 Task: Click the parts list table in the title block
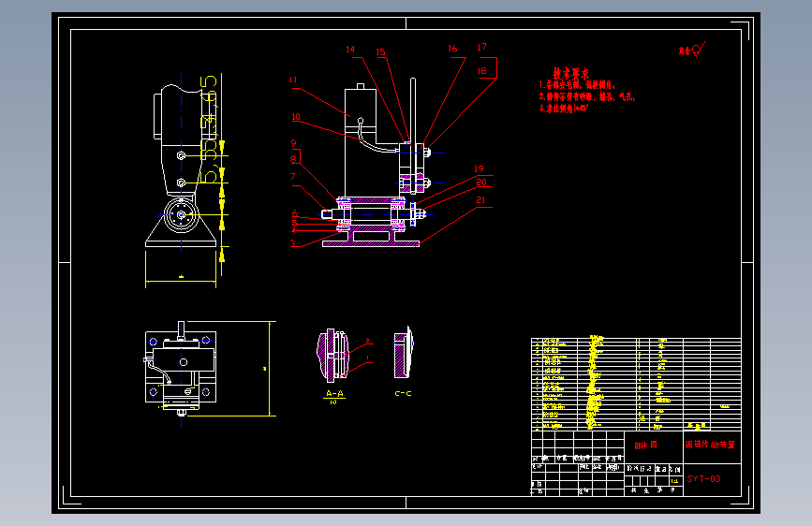tap(636, 384)
